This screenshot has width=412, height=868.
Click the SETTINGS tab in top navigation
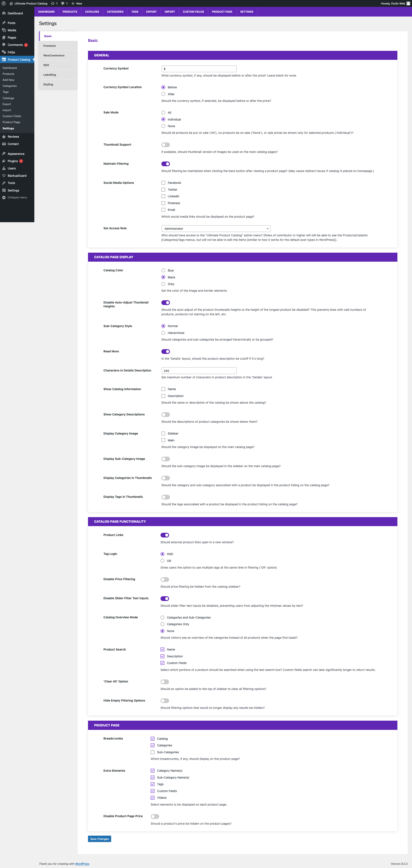(246, 12)
